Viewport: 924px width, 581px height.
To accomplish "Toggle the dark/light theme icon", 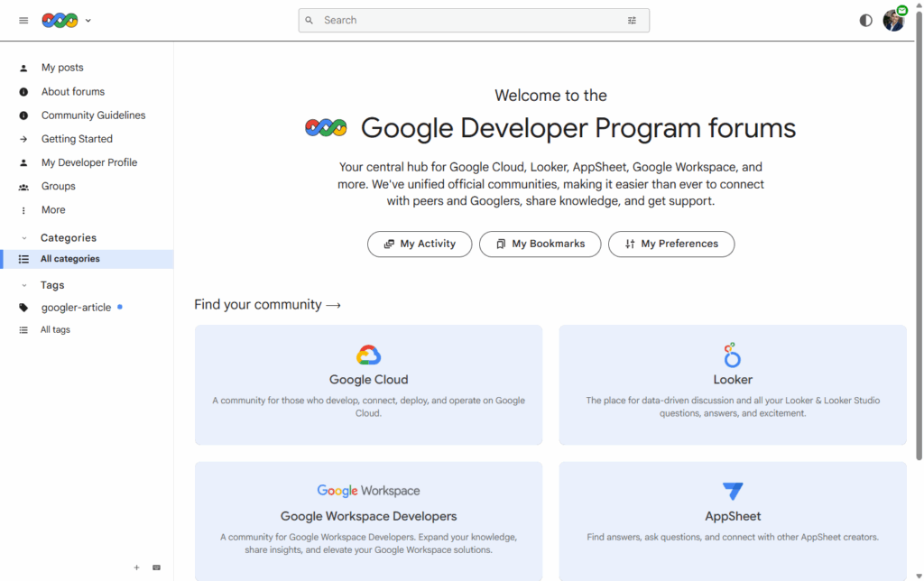I will (x=865, y=21).
